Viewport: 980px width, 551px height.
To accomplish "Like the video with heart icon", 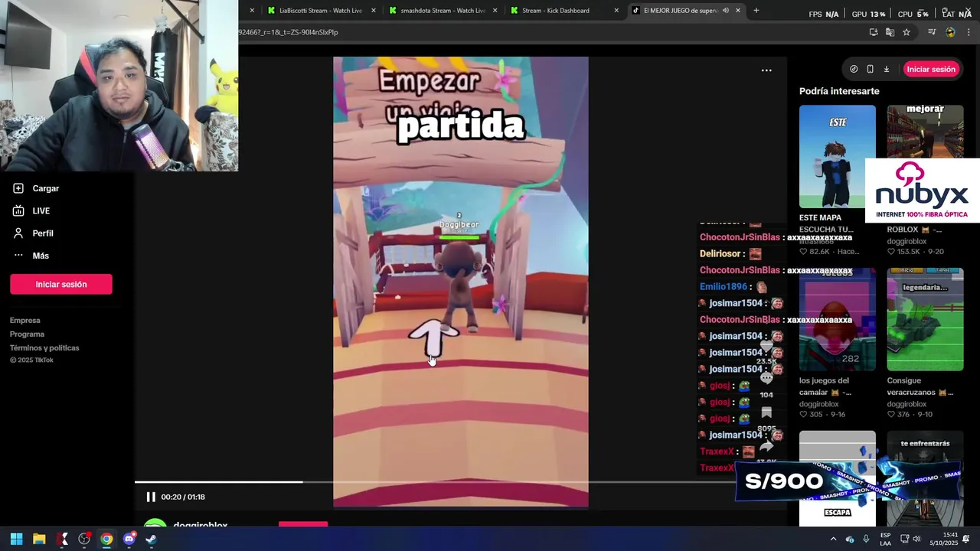I will point(766,347).
